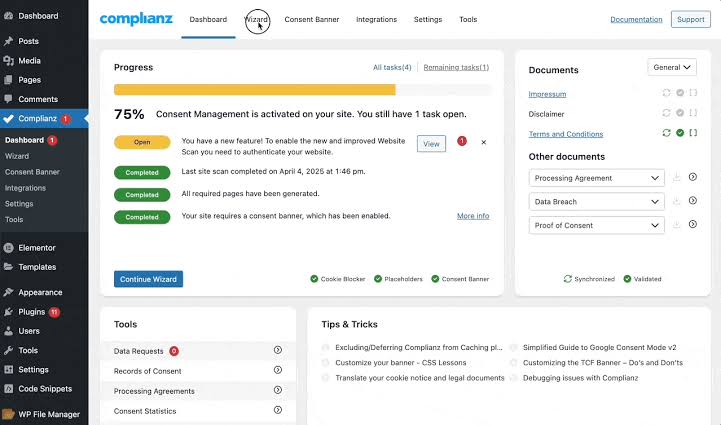Dismiss the website scan notification

point(484,143)
